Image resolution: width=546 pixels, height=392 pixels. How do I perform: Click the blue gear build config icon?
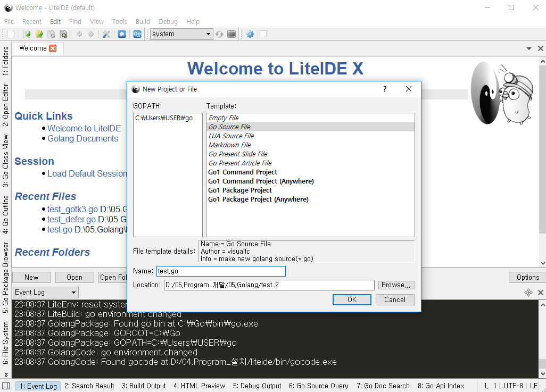250,34
